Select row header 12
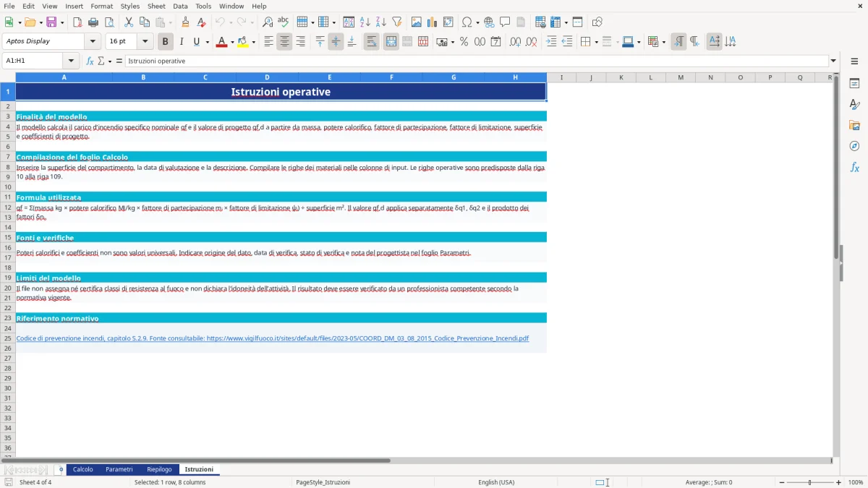The height and width of the screenshot is (488, 868). pos(8,207)
